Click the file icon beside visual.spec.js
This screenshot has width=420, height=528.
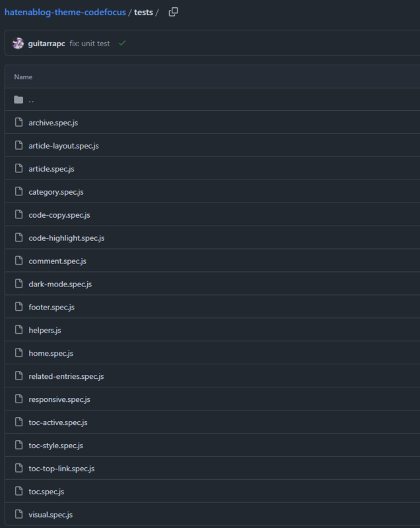tap(19, 514)
